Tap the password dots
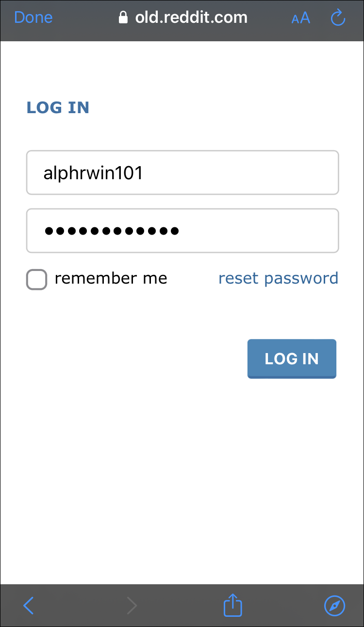Screen dimensions: 364x627 (112, 231)
